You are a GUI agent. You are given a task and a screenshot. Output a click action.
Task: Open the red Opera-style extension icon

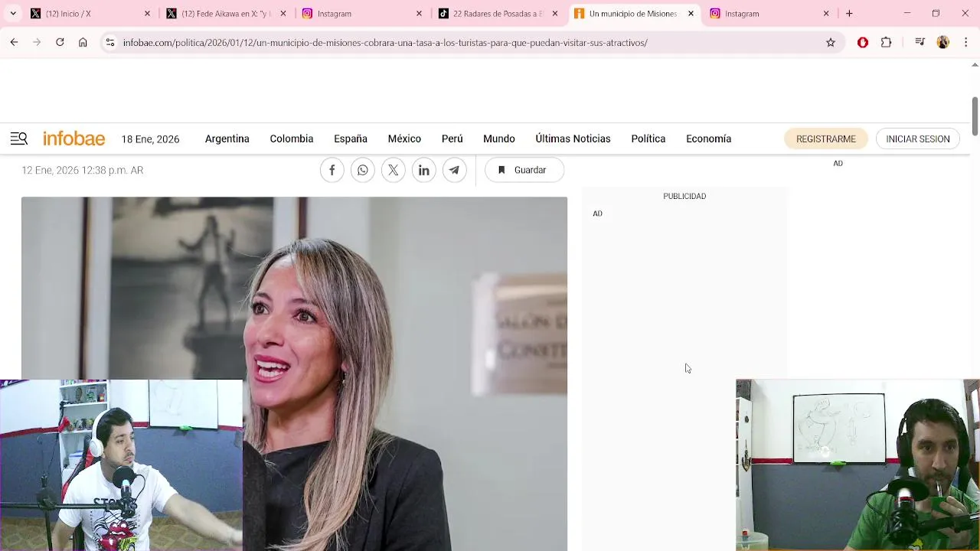tap(863, 43)
